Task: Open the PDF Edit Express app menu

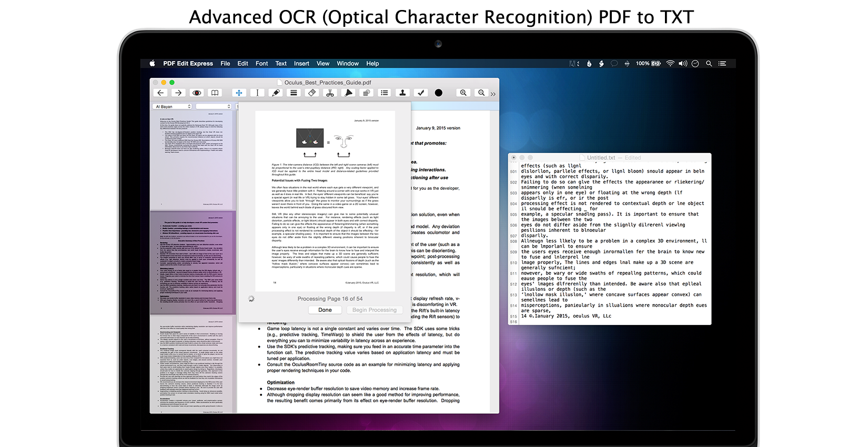Action: (188, 64)
